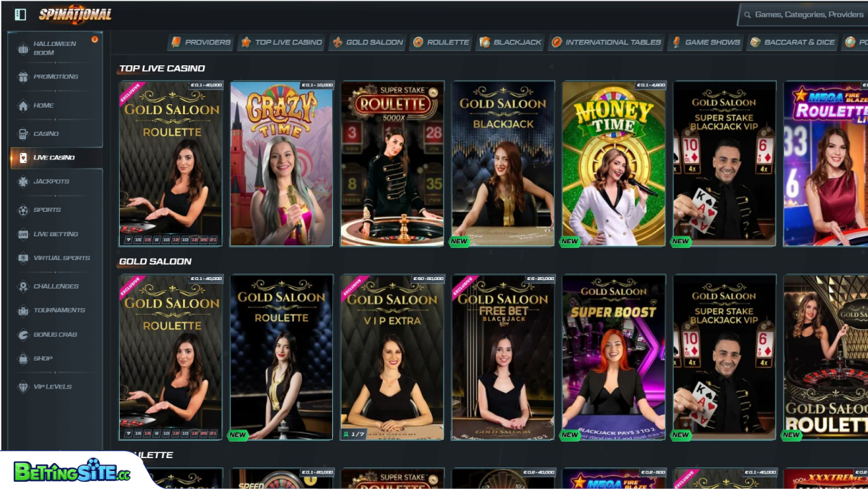Image resolution: width=868 pixels, height=489 pixels.
Task: Open Halloween Boom from the sidebar
Action: point(24,48)
